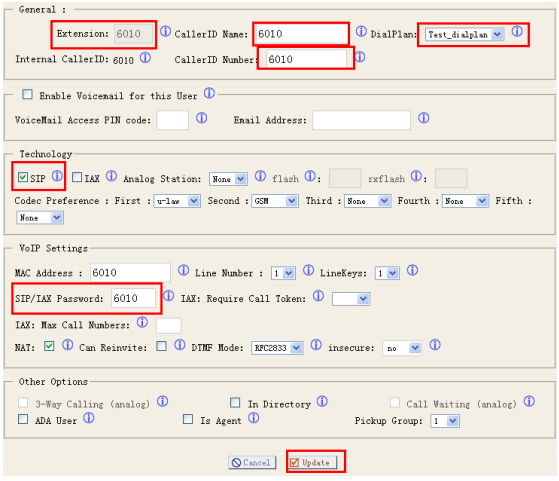The height and width of the screenshot is (481, 559).
Task: Click info icon after CallerID Number field
Action: [x=360, y=57]
